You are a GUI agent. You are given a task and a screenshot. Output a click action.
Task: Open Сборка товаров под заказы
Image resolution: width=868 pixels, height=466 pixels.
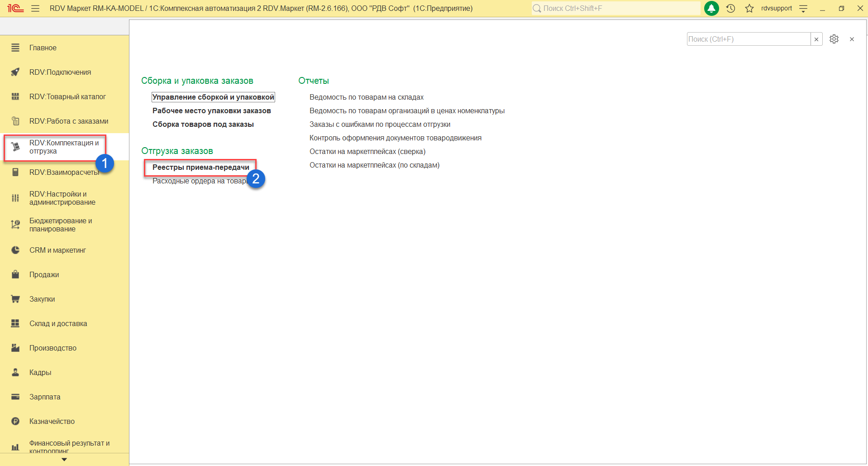tap(203, 124)
